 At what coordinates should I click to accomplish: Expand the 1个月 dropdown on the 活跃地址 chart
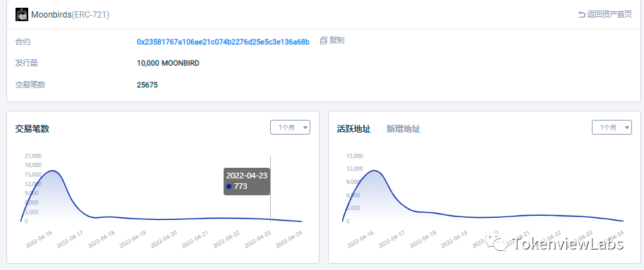point(612,127)
